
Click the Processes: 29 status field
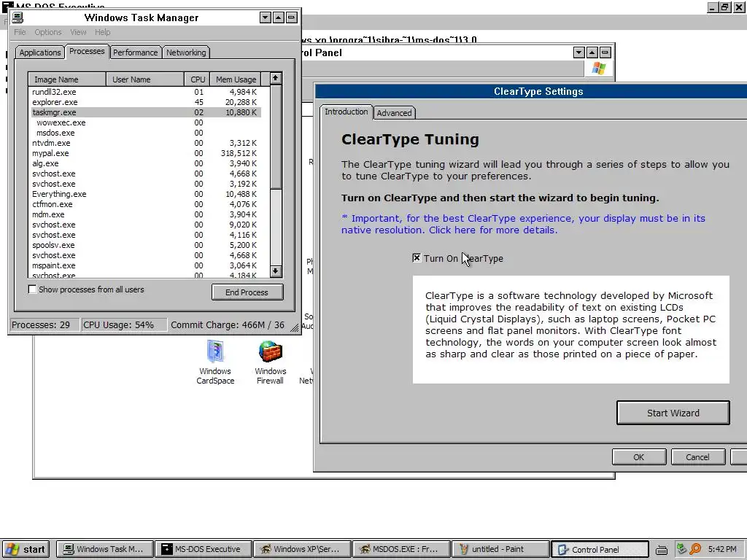[44, 324]
